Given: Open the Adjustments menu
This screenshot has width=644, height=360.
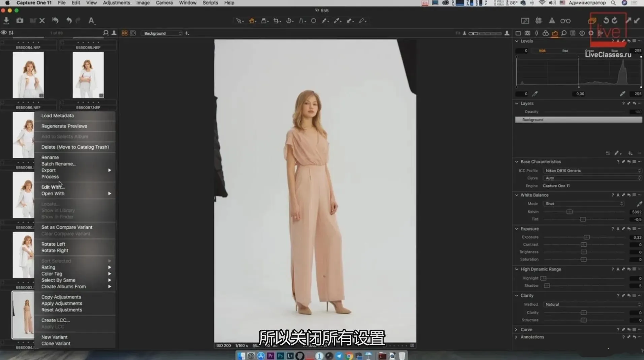Looking at the screenshot, I should (116, 3).
